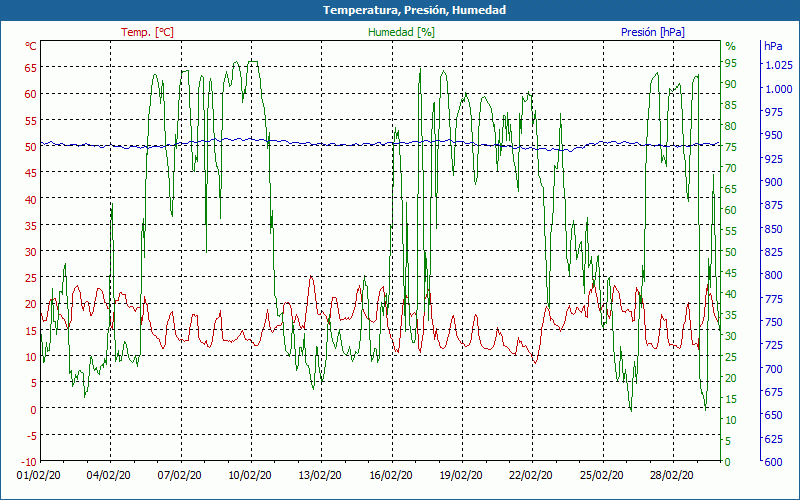Click the 19/02/20 date label
The image size is (800, 500).
click(x=461, y=476)
